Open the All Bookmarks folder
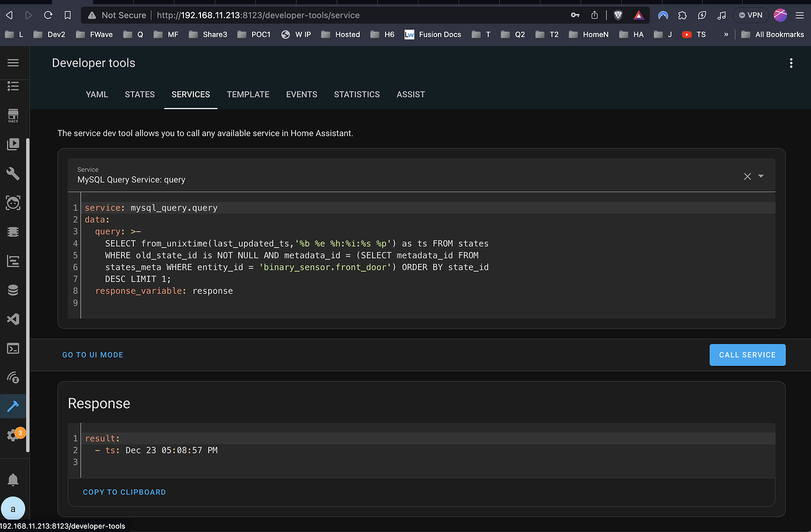The height and width of the screenshot is (532, 811). click(x=773, y=35)
